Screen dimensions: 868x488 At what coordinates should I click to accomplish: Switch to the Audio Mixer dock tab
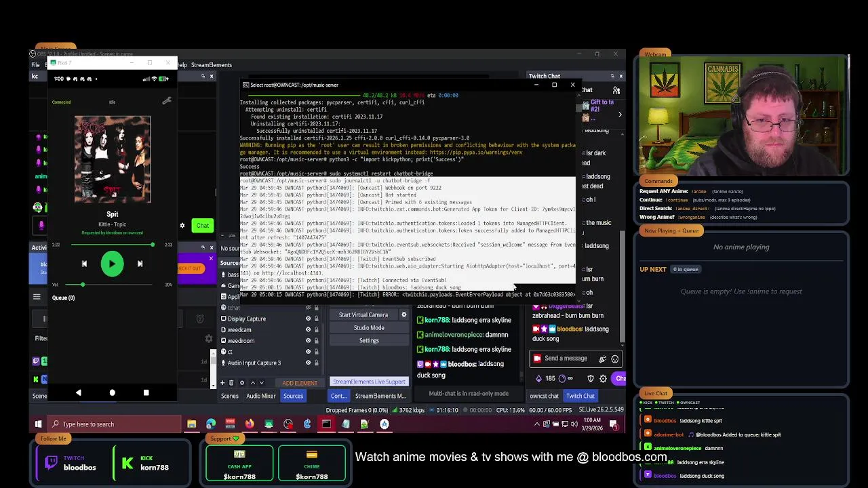click(x=260, y=396)
